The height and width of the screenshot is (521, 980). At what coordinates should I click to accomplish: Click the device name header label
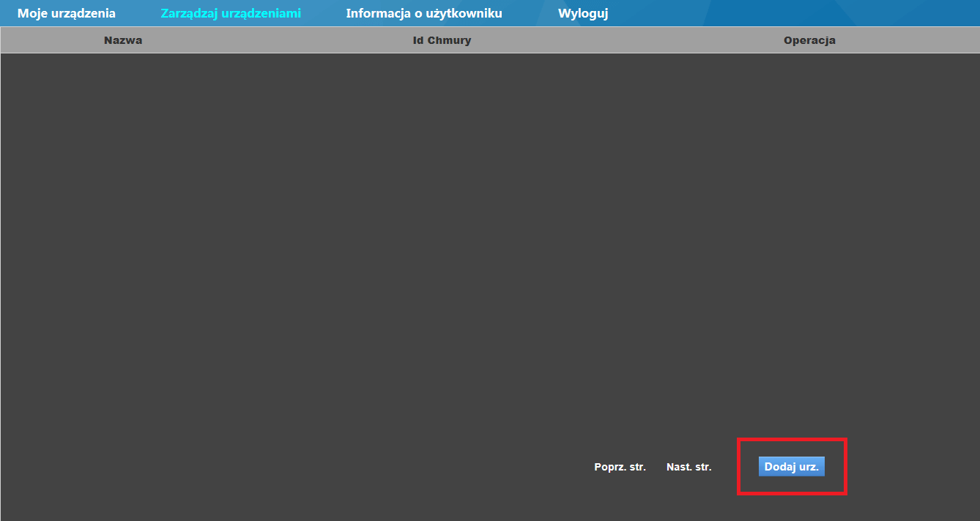tap(123, 40)
